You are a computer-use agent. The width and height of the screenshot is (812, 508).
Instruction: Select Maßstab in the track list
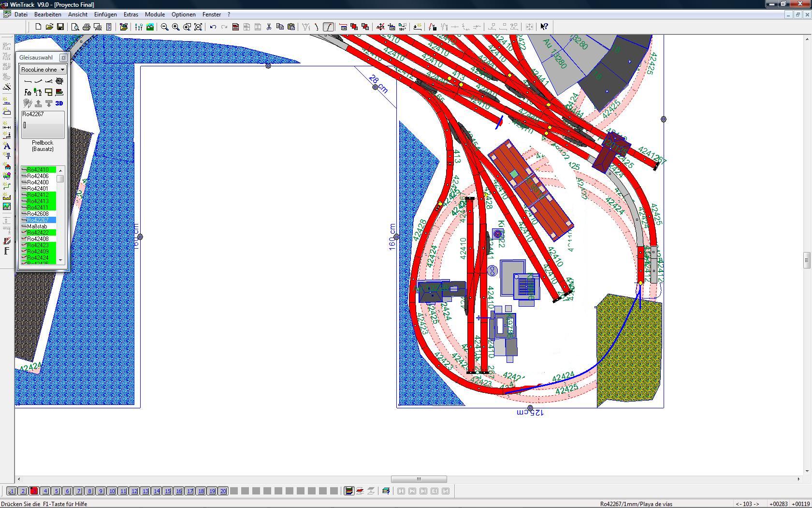39,226
